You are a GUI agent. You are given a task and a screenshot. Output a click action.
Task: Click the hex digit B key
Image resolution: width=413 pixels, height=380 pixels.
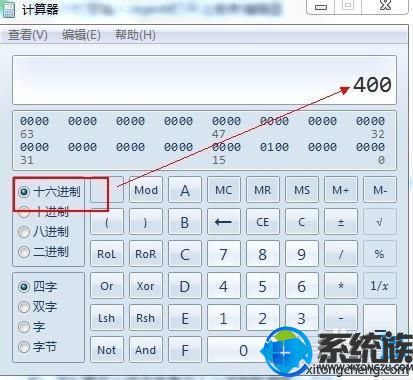click(x=185, y=222)
